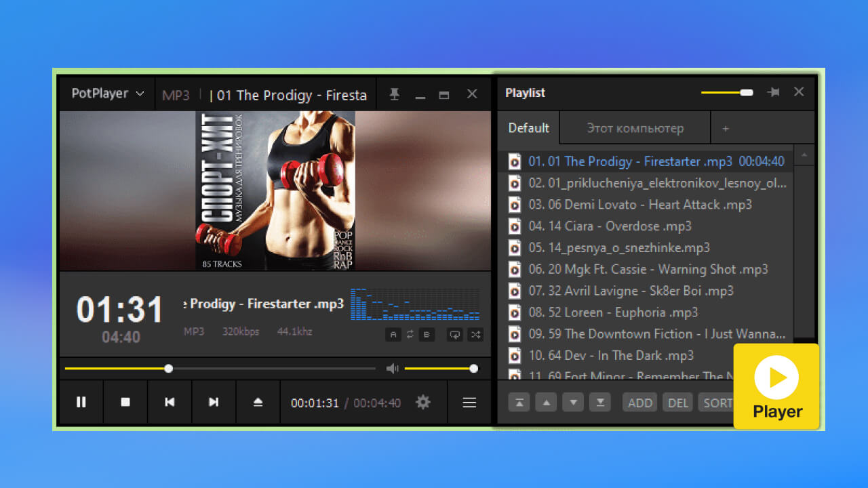Click the ADD button in the playlist
This screenshot has height=488, width=868.
[640, 403]
